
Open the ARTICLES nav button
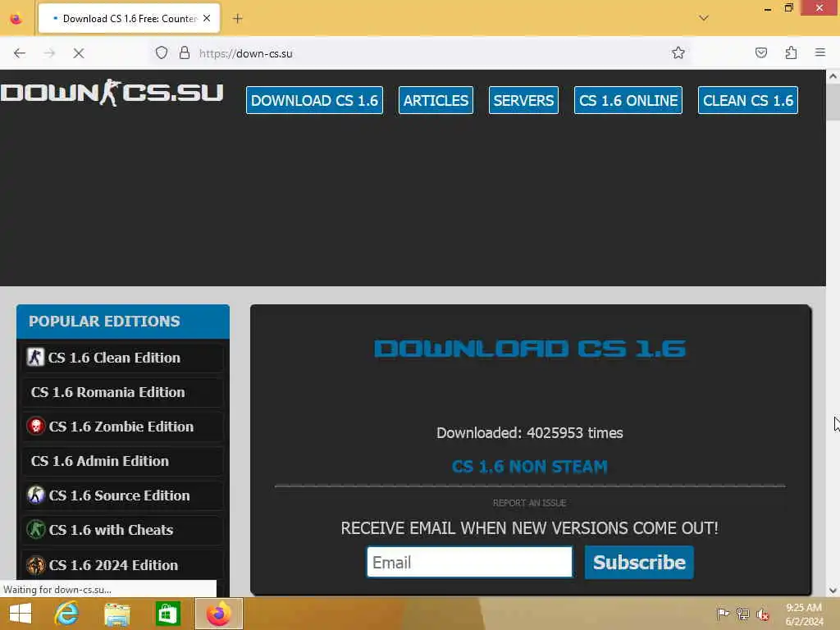point(436,100)
